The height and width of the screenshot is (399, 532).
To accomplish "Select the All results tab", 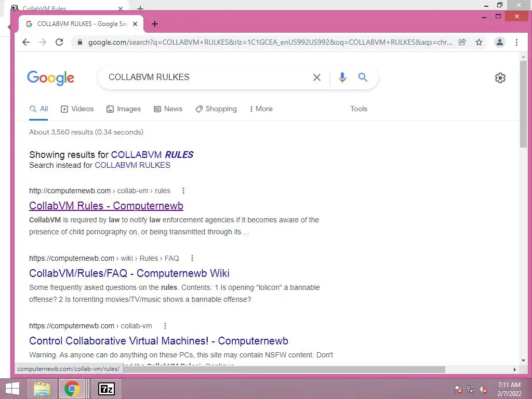I will click(38, 109).
